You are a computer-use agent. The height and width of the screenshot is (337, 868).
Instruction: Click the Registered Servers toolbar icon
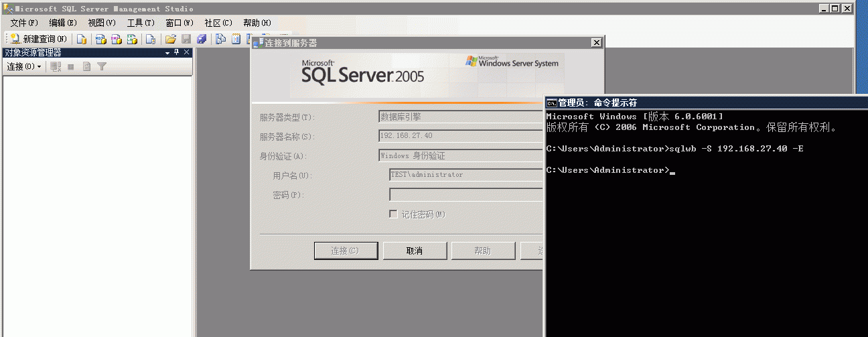pos(220,39)
